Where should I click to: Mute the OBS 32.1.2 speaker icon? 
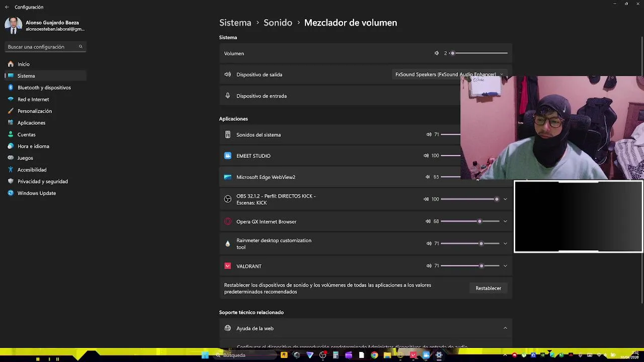pyautogui.click(x=426, y=199)
